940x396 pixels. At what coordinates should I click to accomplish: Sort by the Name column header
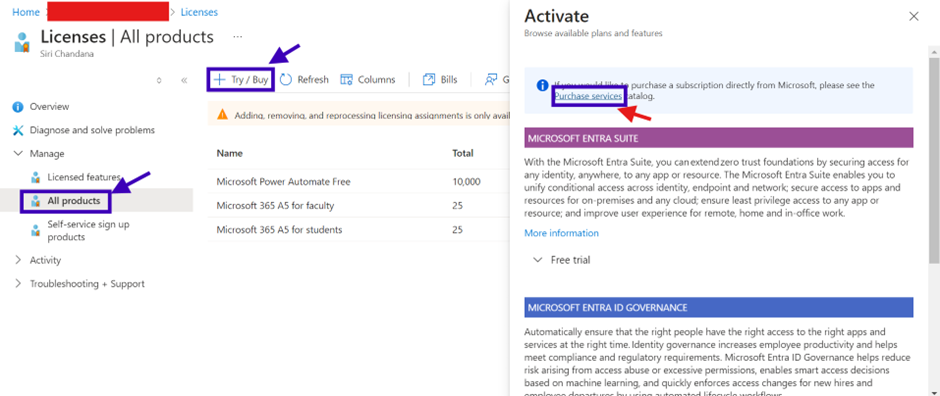coord(230,153)
